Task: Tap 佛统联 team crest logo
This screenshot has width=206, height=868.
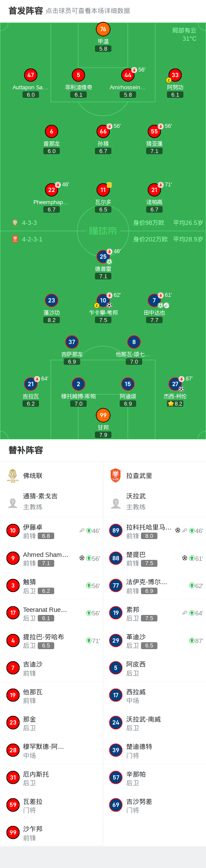Action: (x=13, y=475)
